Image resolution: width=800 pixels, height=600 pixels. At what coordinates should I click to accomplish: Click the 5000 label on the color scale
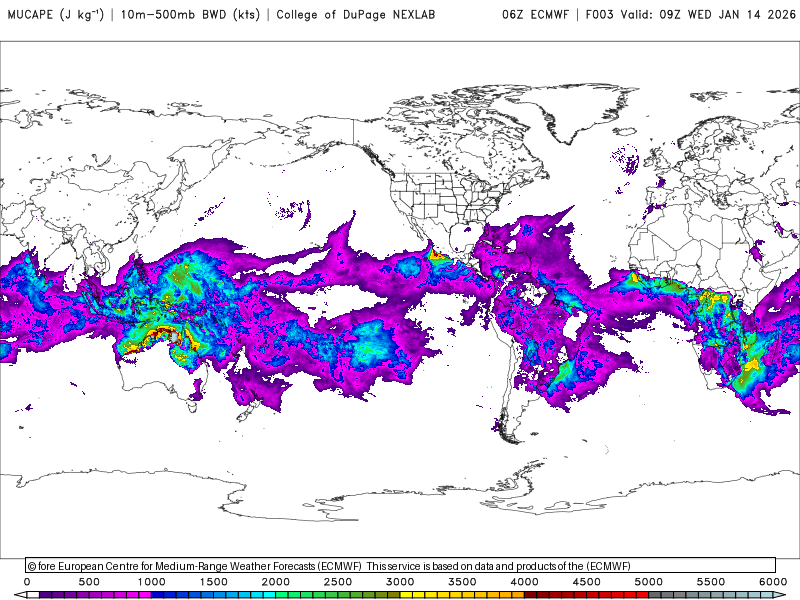click(648, 582)
